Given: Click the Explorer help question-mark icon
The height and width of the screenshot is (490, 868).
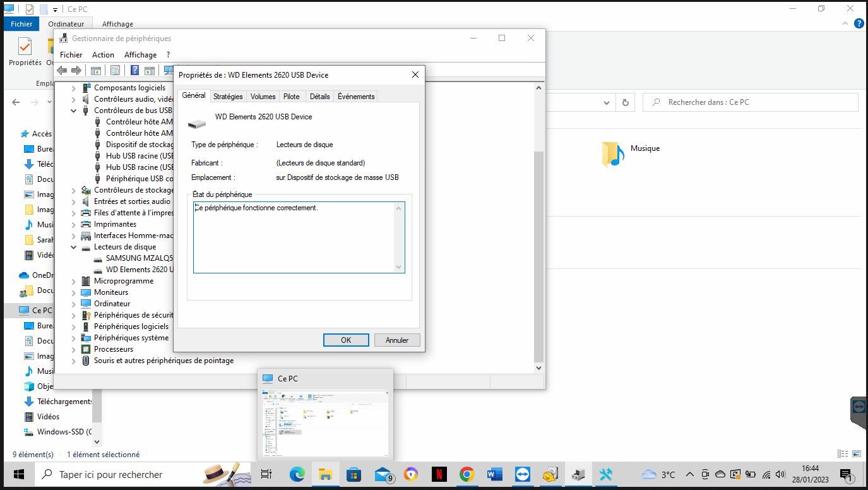Looking at the screenshot, I should [x=859, y=24].
